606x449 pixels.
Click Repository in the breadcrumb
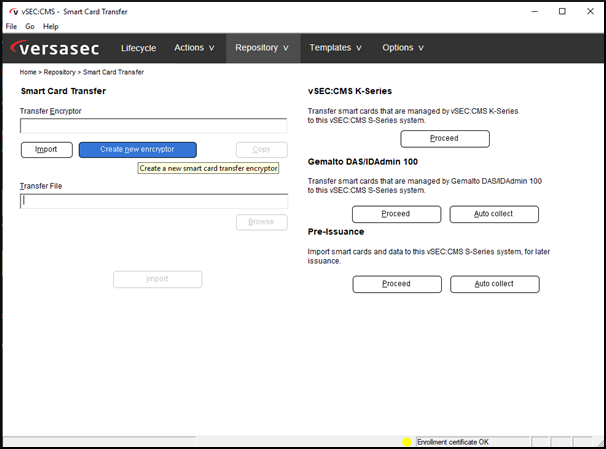click(60, 72)
